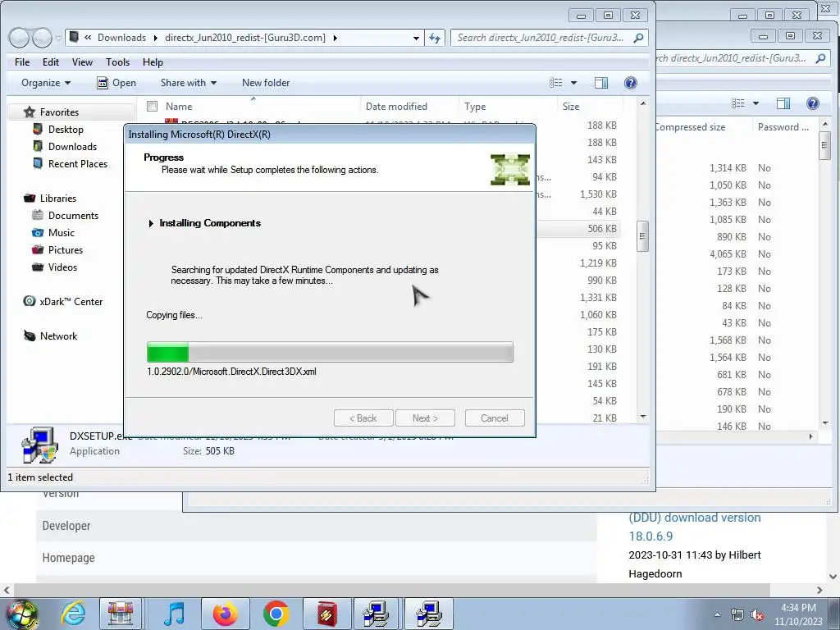Open the Edit menu

click(x=50, y=62)
